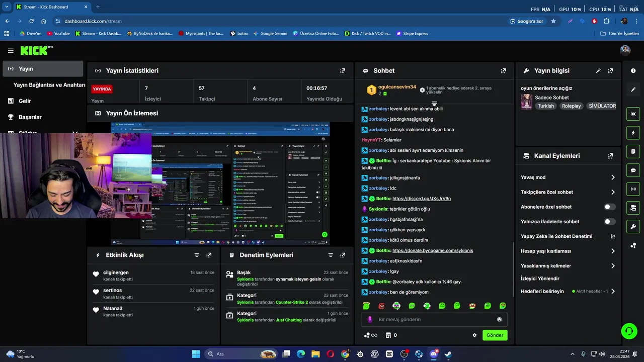644x362 pixels.
Task: Open the account avatar in Kick header
Action: coord(625,50)
